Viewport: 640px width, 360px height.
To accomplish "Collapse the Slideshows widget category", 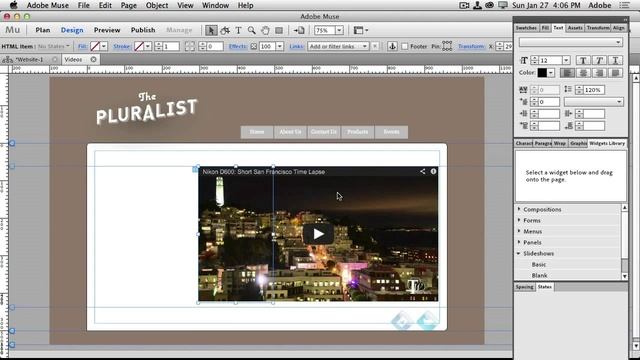I will click(518, 253).
